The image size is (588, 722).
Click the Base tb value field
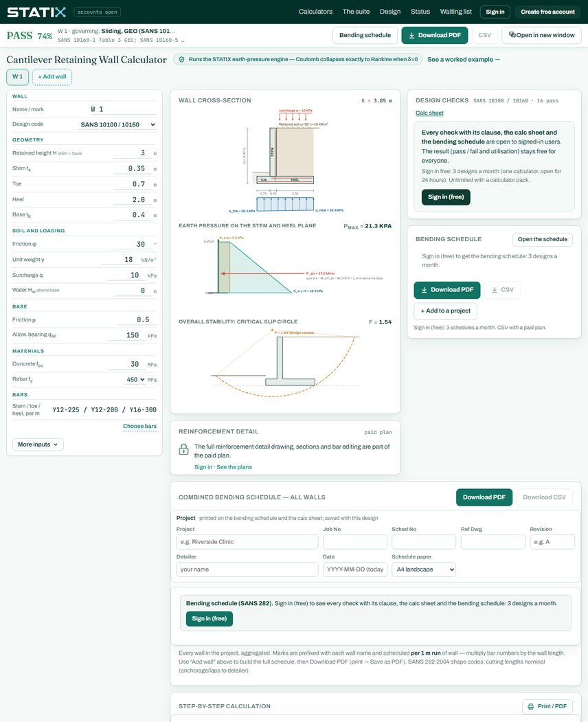(x=133, y=215)
